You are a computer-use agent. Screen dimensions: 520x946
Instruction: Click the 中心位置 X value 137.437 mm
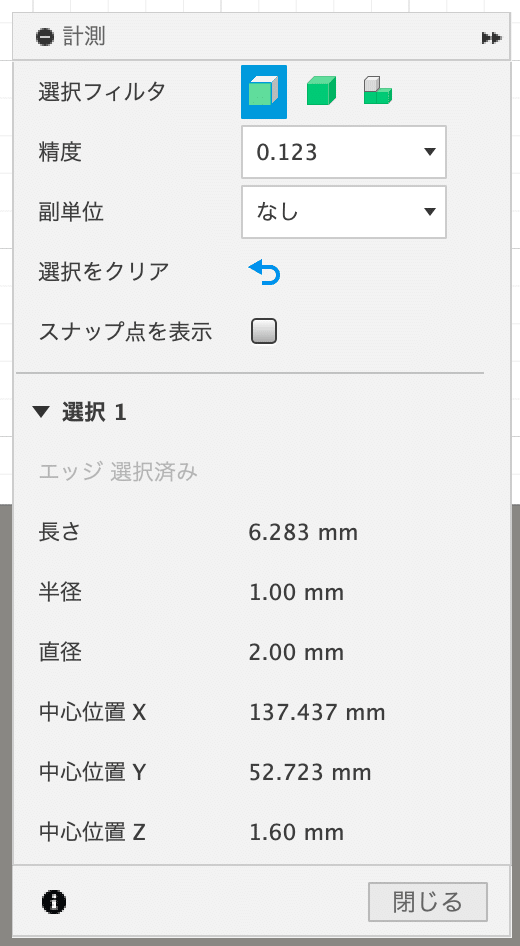[x=317, y=713]
